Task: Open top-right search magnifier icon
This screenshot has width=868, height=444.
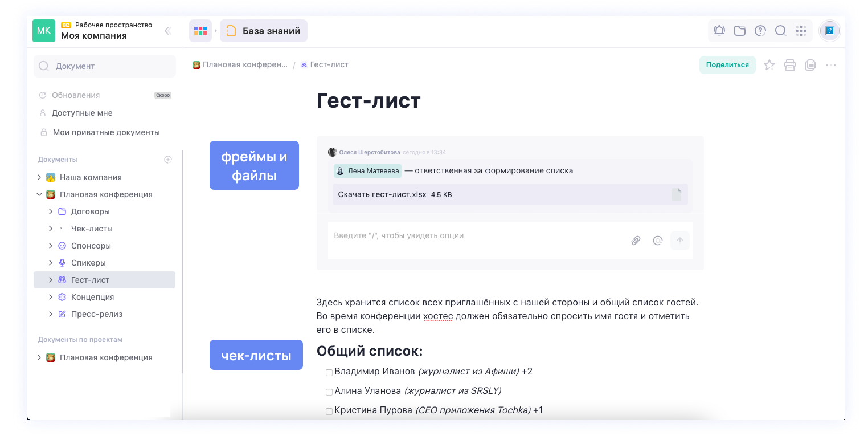Action: [x=780, y=31]
